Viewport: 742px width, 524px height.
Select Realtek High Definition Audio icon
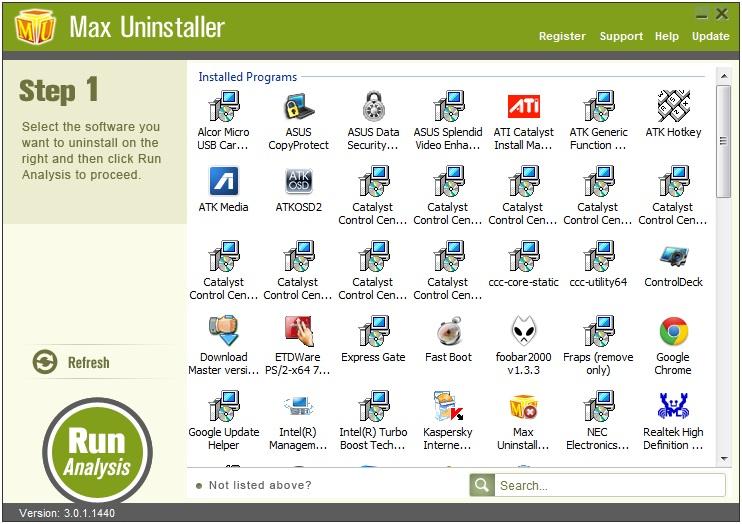coord(673,406)
